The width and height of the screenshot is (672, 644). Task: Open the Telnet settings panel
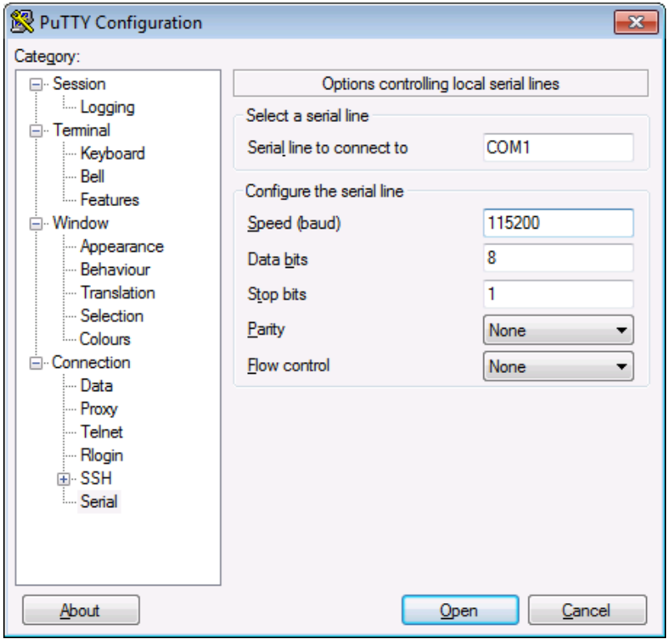(x=101, y=432)
